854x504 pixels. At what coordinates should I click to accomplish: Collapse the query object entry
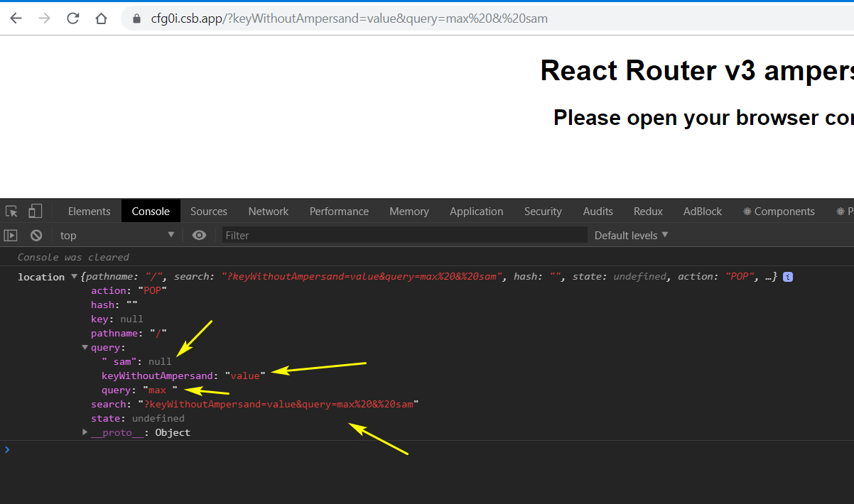tap(85, 347)
